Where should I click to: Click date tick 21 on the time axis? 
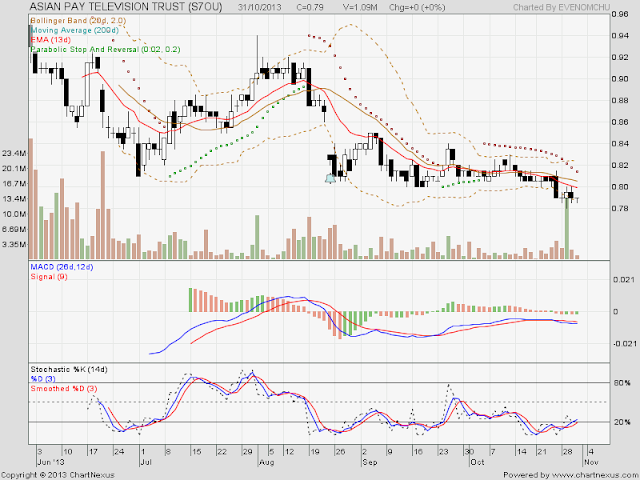coord(541,452)
